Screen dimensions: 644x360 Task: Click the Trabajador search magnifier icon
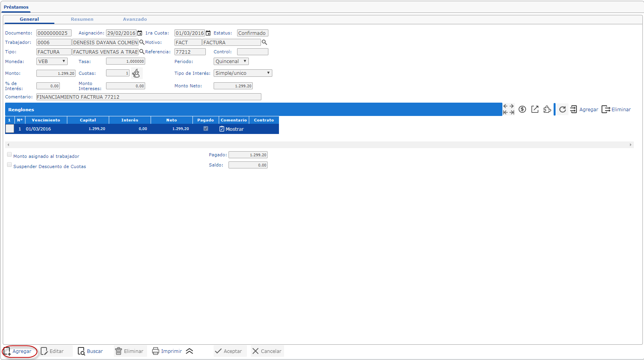click(x=142, y=42)
